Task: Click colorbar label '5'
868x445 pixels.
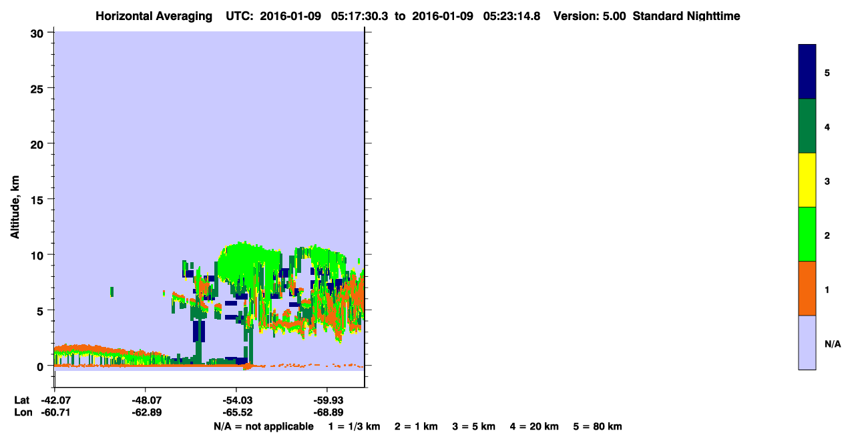Action: [827, 73]
